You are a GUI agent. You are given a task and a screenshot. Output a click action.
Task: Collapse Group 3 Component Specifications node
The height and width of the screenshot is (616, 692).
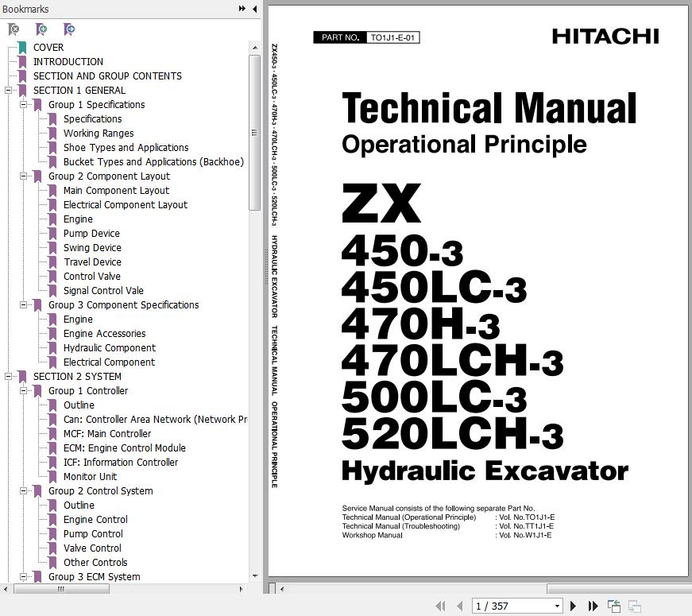tap(23, 304)
